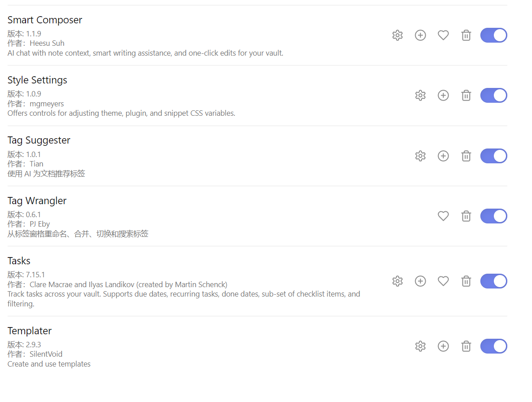
Task: Click Tag Suggester plus circle icon
Action: 443,156
